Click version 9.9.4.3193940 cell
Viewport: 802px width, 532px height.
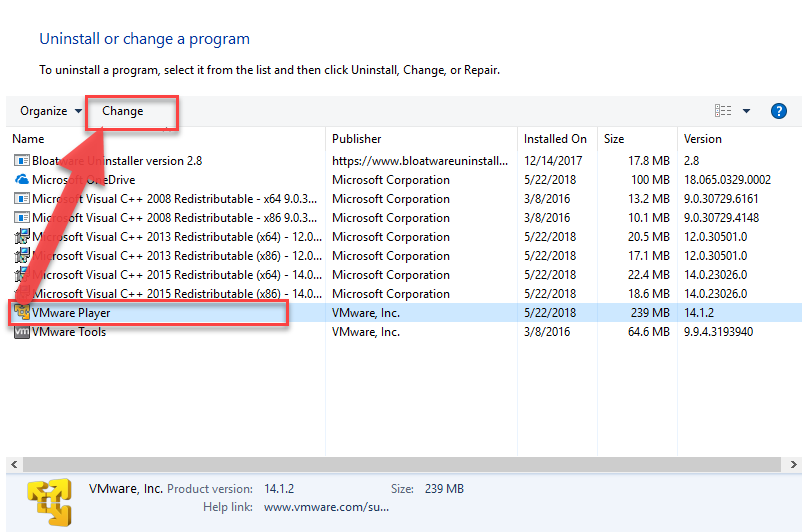click(x=718, y=331)
